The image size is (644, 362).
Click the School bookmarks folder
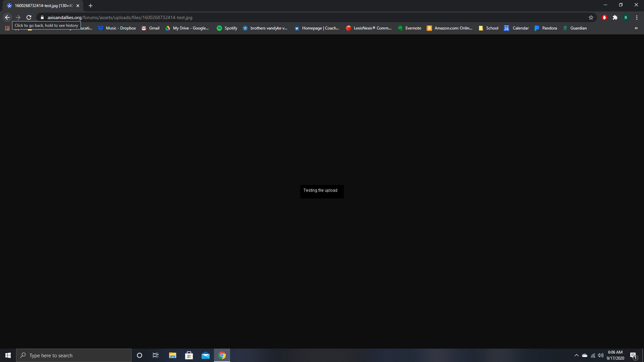[x=488, y=28]
